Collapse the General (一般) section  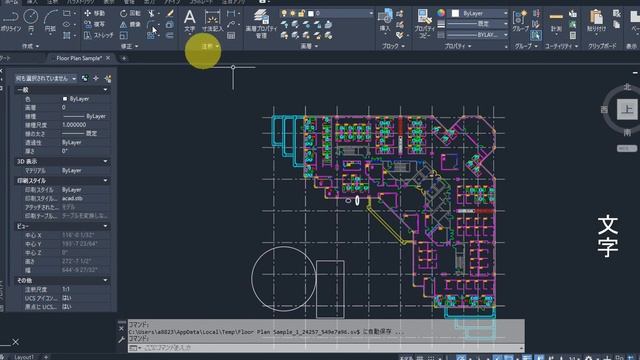pyautogui.click(x=105, y=90)
